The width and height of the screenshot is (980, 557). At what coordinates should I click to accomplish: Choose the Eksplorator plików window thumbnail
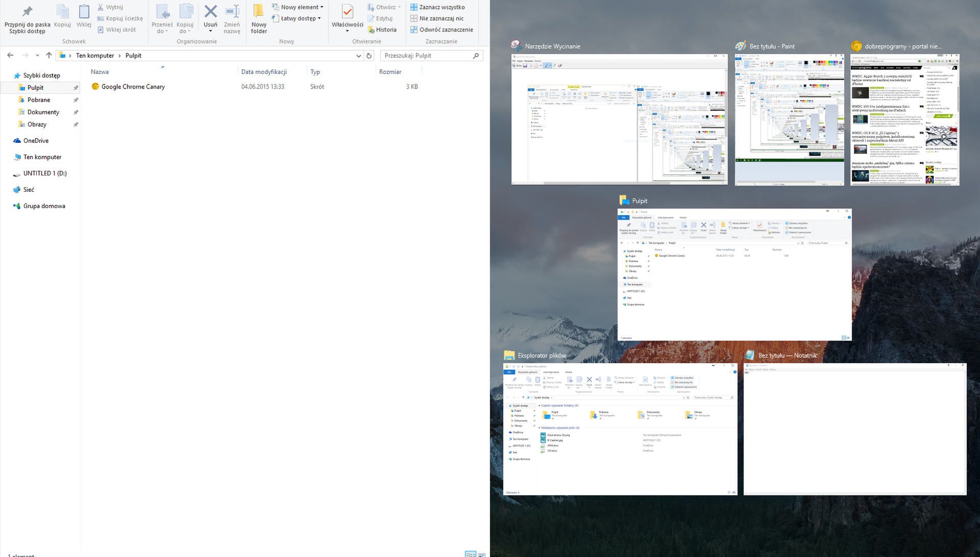coord(620,428)
